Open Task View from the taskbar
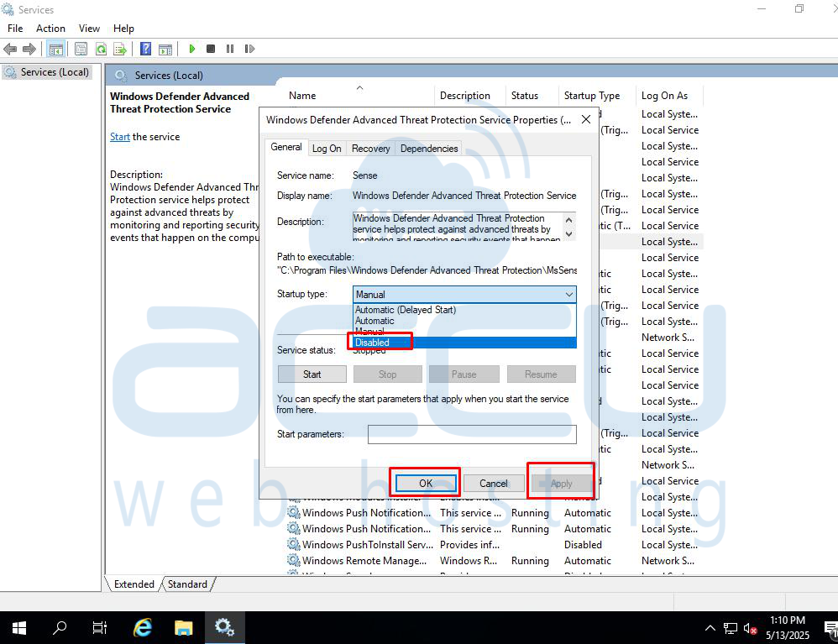838x644 pixels. (100, 627)
